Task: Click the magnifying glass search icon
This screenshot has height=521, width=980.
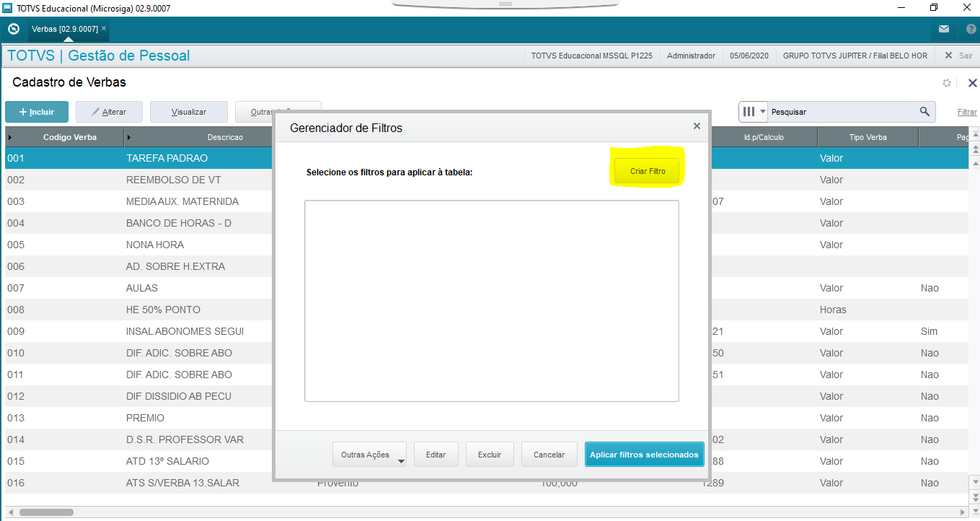Action: click(x=924, y=112)
